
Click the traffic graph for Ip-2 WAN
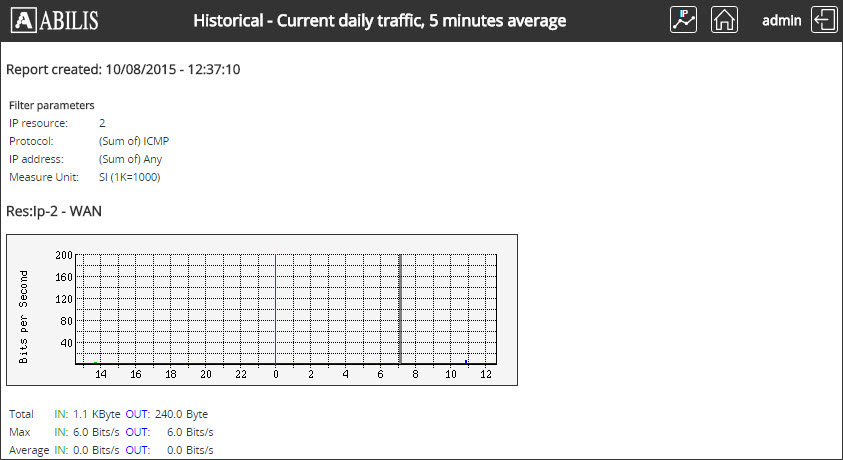pyautogui.click(x=262, y=310)
